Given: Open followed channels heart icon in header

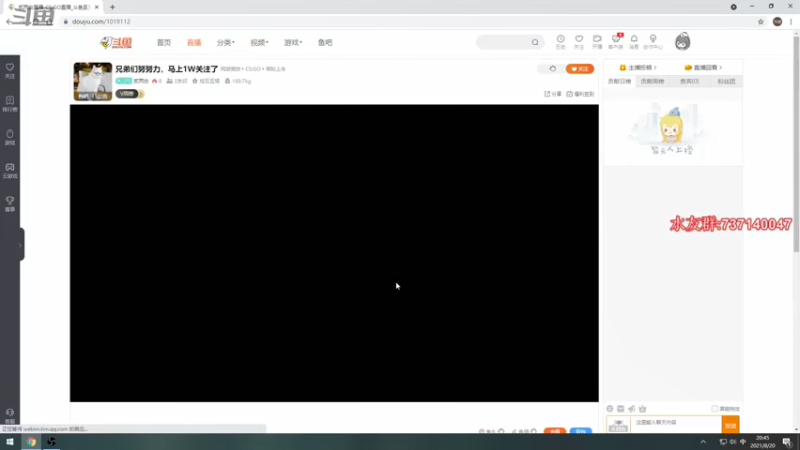Looking at the screenshot, I should coord(579,41).
